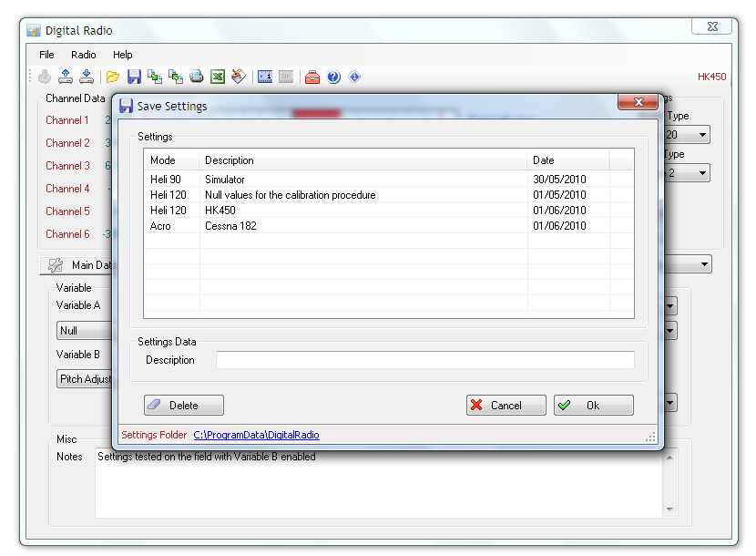This screenshot has height=556, width=756.
Task: Confirm with the Ok button
Action: point(593,406)
